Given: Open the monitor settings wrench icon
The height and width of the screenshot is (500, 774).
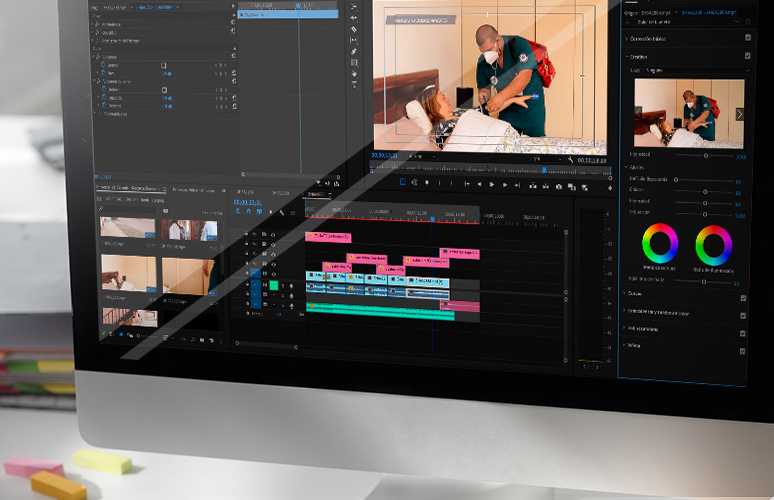Looking at the screenshot, I should [570, 159].
